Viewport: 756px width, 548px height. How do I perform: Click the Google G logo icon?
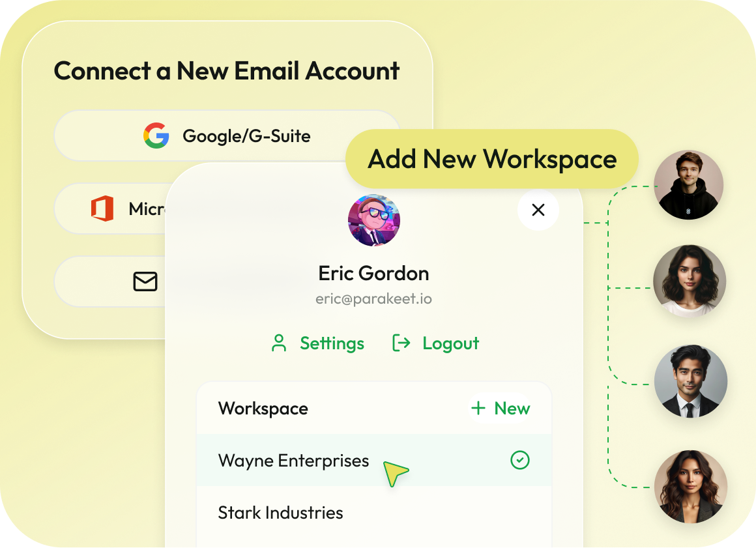tap(156, 136)
